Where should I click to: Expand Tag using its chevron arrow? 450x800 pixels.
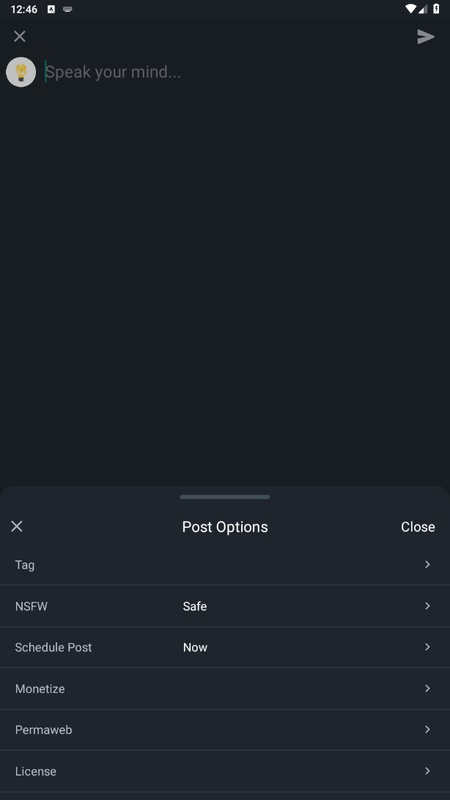428,564
